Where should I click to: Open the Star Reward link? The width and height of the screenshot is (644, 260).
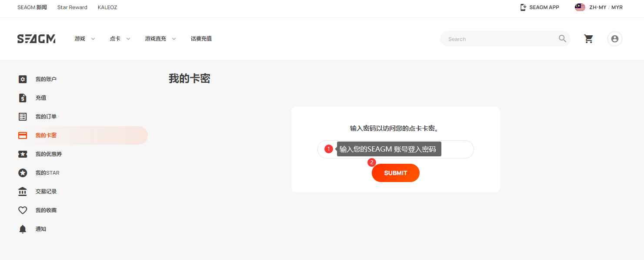point(72,7)
